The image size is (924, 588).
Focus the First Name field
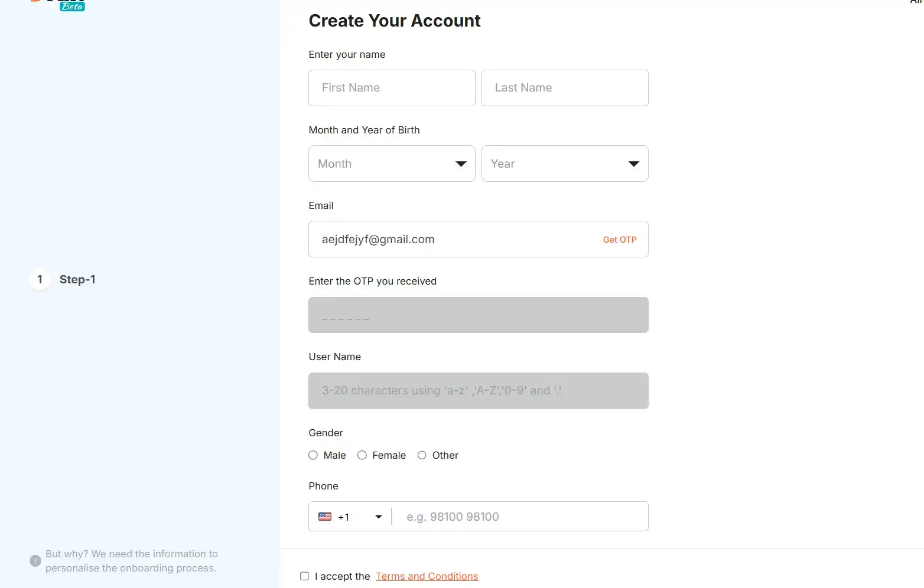pyautogui.click(x=392, y=88)
